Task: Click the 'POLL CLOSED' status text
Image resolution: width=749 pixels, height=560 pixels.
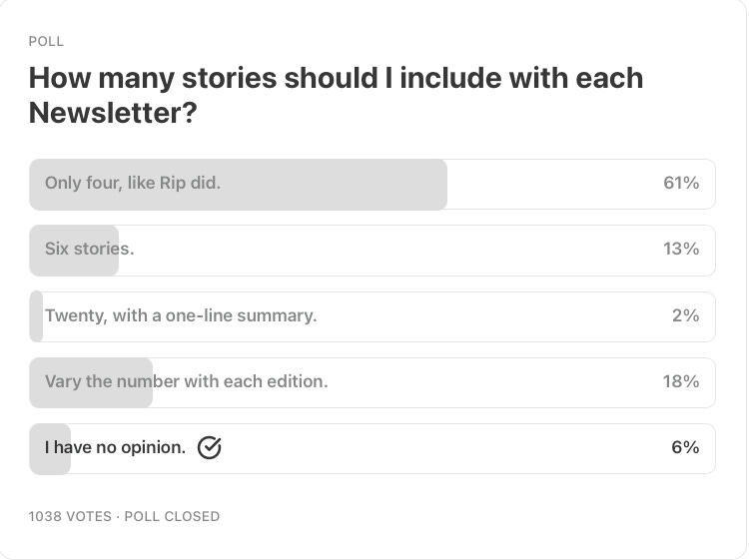Action: 172,516
